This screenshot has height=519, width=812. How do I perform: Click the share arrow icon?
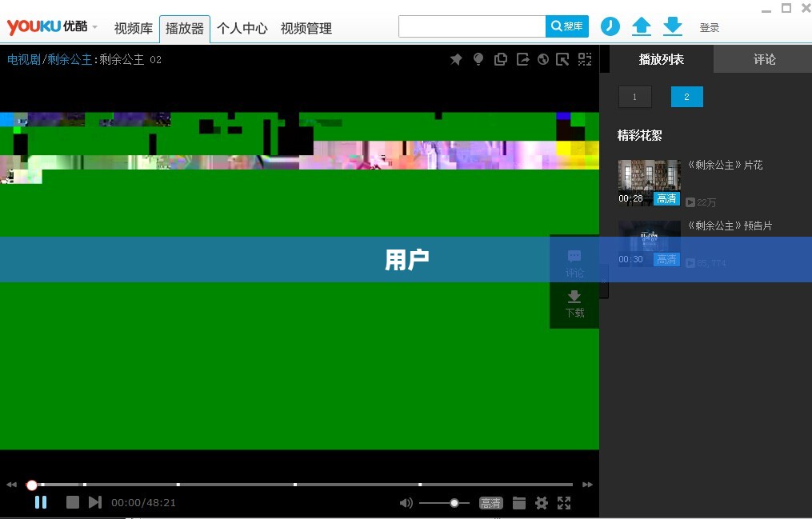(x=522, y=59)
